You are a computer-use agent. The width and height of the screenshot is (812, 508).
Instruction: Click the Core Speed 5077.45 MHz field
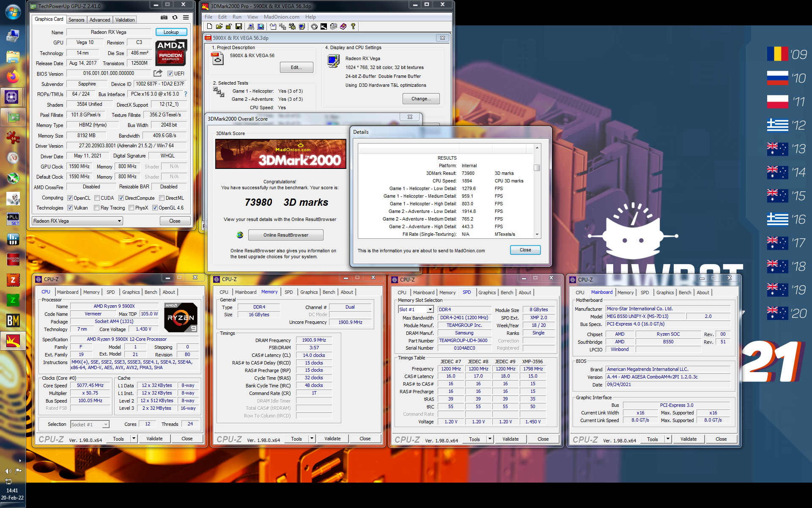coord(90,385)
